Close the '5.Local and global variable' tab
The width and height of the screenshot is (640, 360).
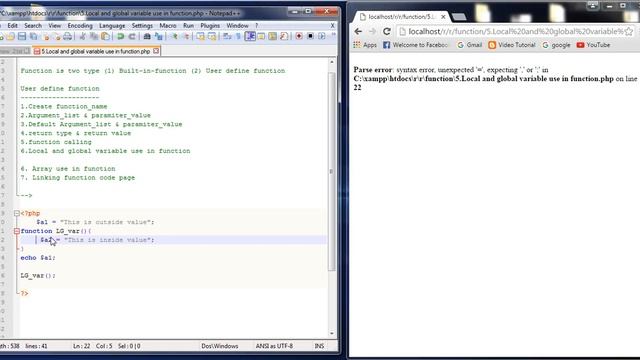[x=156, y=51]
